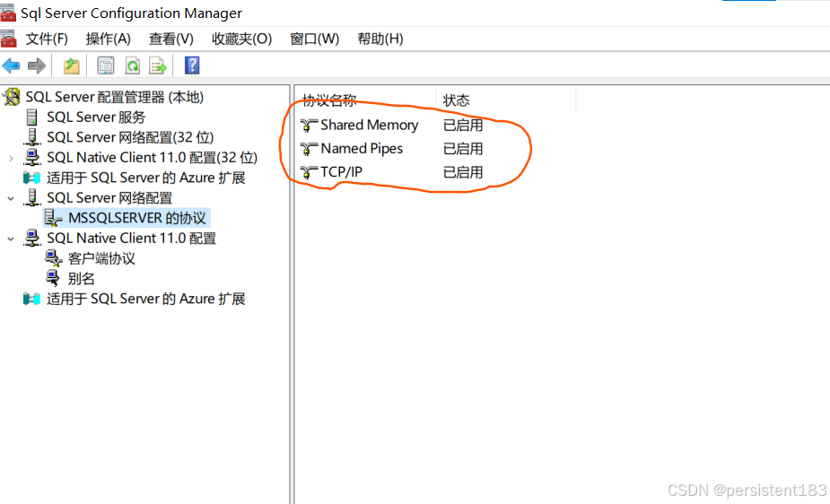Click the SQL Server 网络配置 node icon
Viewport: 830px width, 504px height.
pyautogui.click(x=32, y=198)
